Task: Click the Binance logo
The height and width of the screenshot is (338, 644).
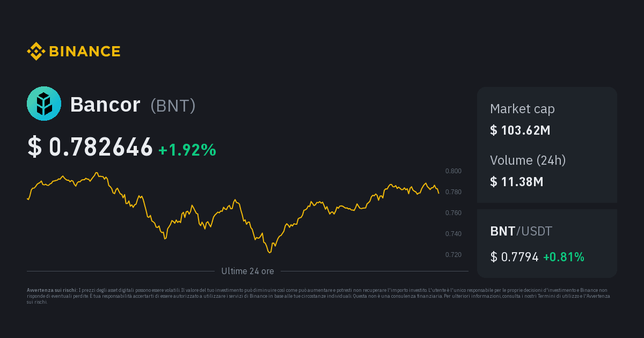Action: pos(74,52)
